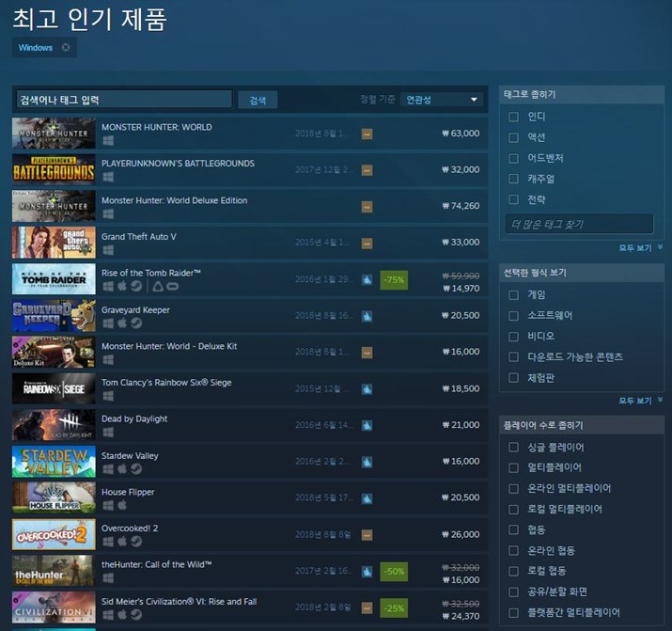Open the 연관성 sort order dropdown
The image size is (672, 631).
click(442, 100)
